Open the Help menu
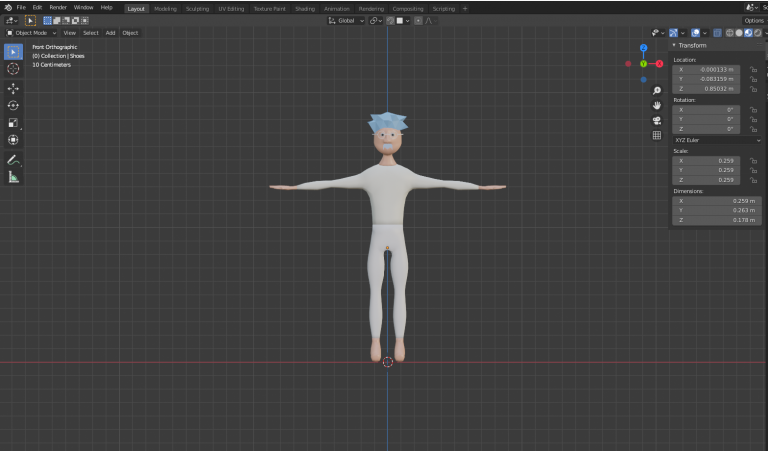This screenshot has width=768, height=451. coord(106,7)
